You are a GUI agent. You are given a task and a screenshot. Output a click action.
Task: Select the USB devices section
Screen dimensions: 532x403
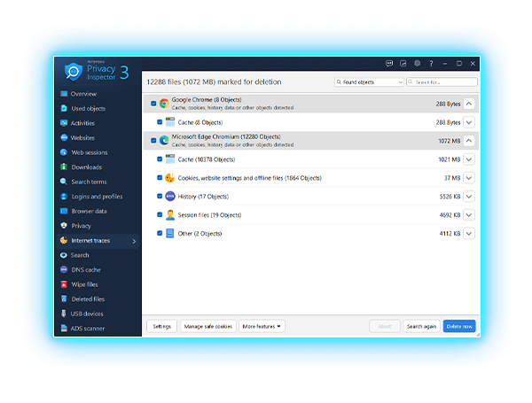point(88,314)
